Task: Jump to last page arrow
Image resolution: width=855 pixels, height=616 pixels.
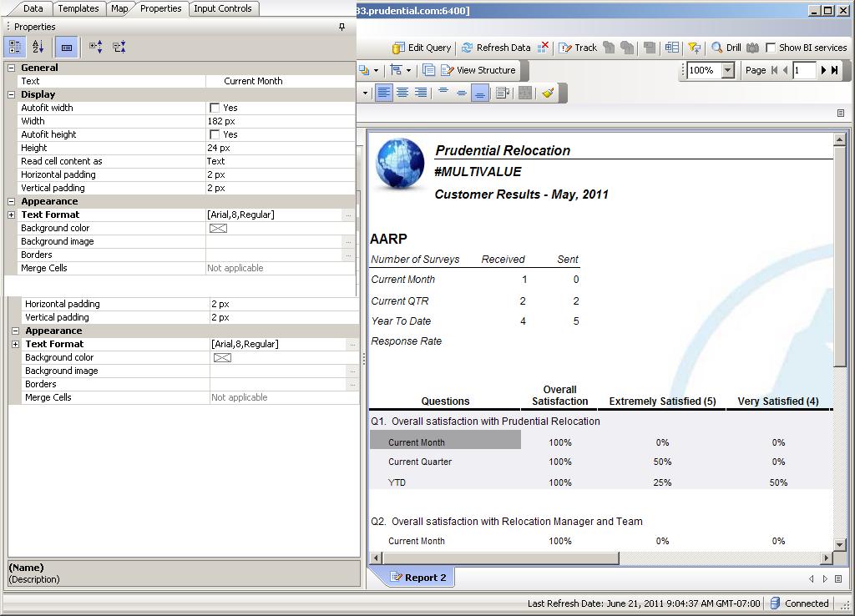Action: [834, 70]
